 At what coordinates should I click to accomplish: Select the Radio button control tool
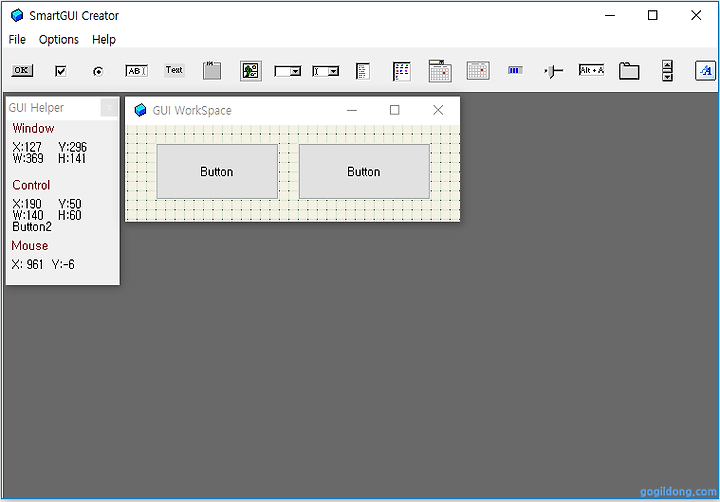98,72
